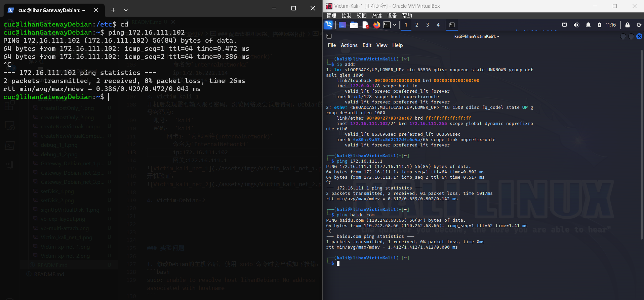
Task: Click 'ping baidu.com' command in Kali terminal
Action: (x=356, y=215)
